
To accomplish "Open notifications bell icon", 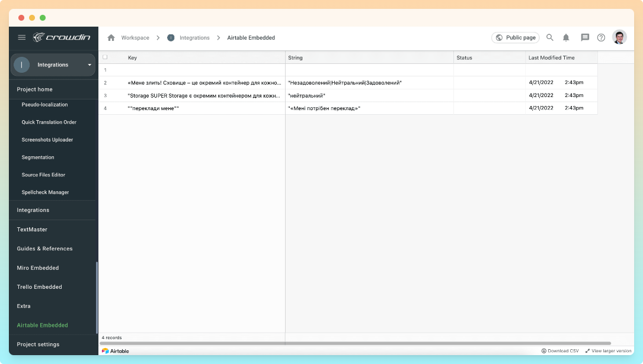I will [x=566, y=38].
